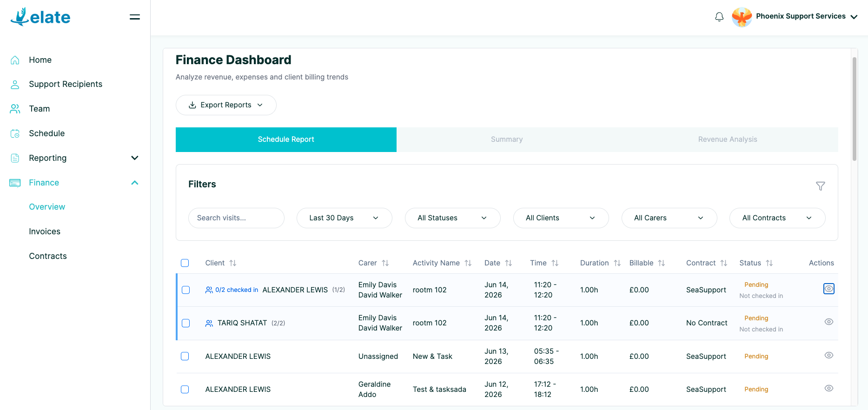Open Phoenix Support Services account menu chevron

[854, 17]
